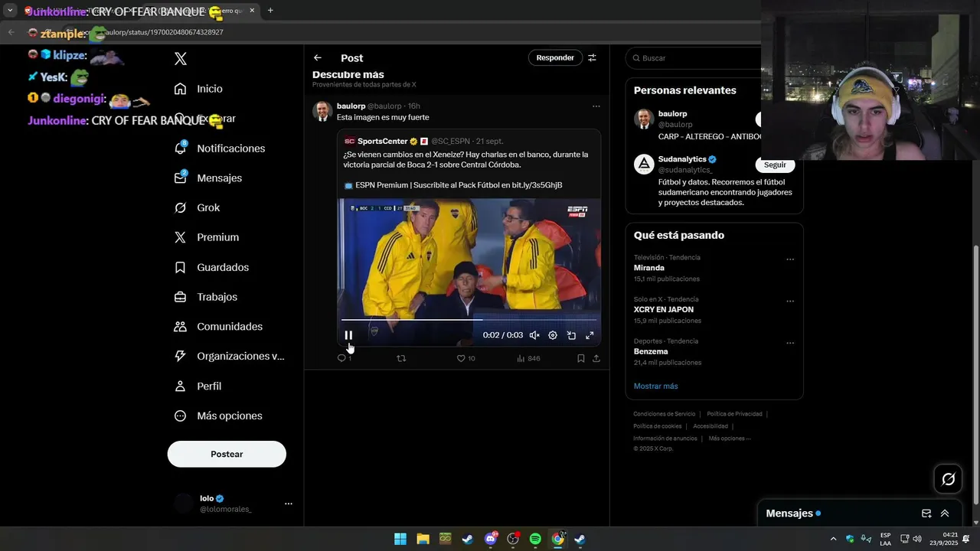This screenshot has width=980, height=551.
Task: Share the post with the upload icon
Action: pos(596,358)
